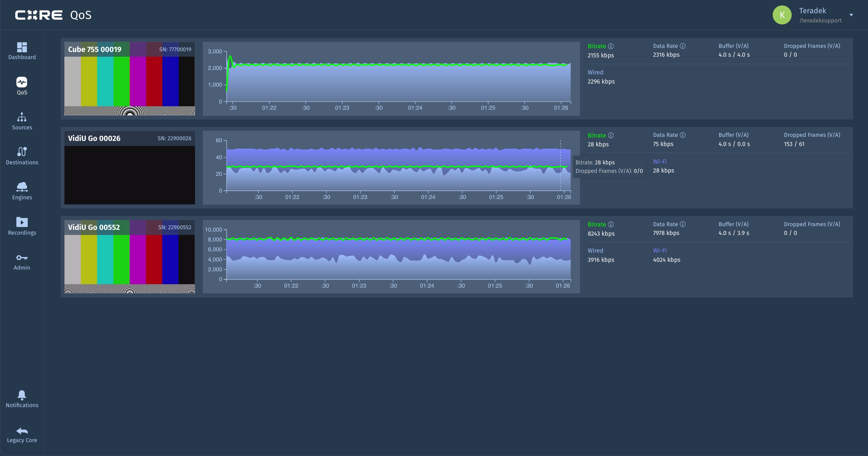Viewport: 868px width, 456px height.
Task: Open the Notifications bell icon
Action: pos(22,395)
